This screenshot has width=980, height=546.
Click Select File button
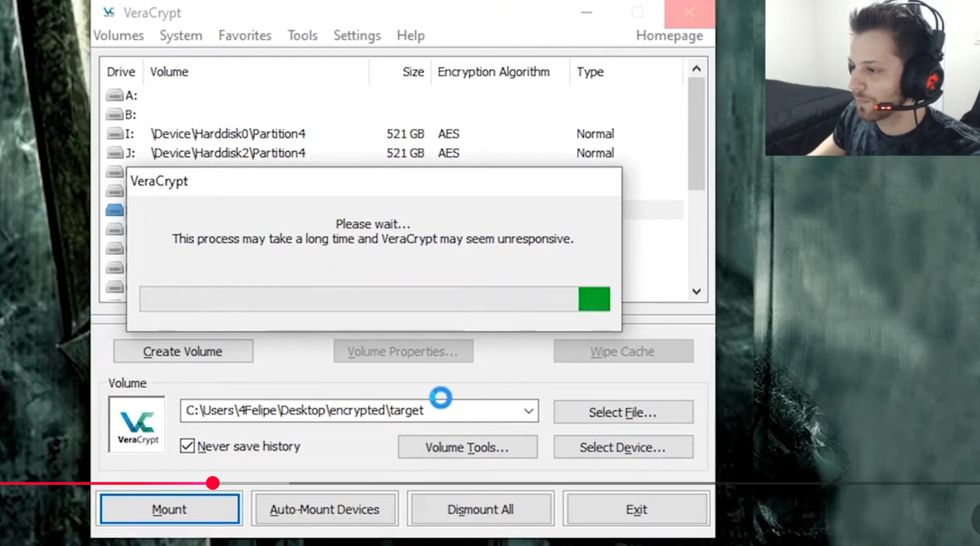623,412
